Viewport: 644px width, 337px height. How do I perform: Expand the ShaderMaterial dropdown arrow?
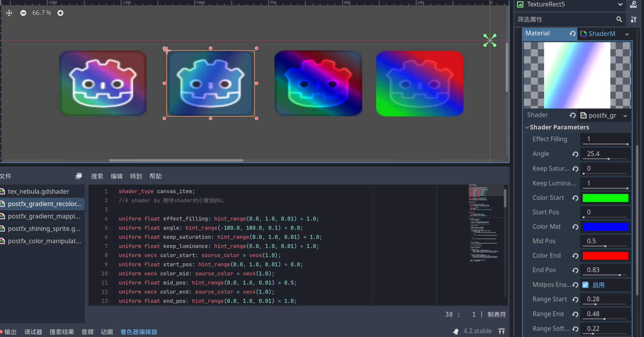[x=627, y=34]
